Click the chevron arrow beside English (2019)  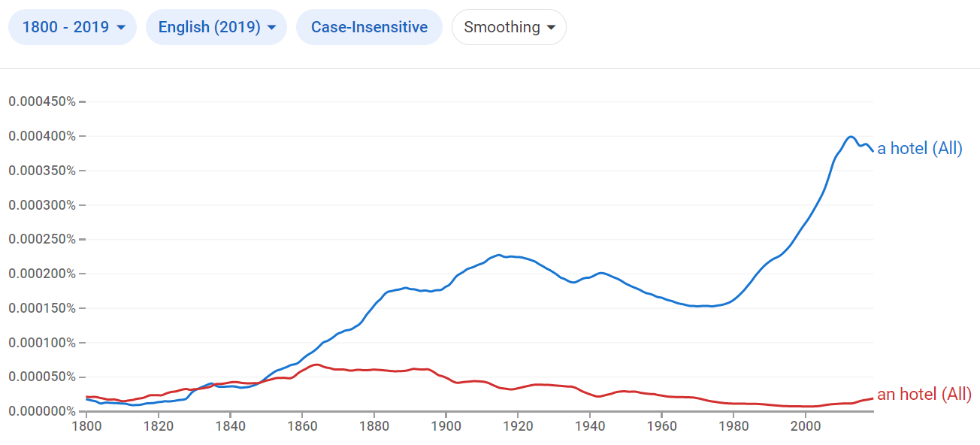(x=272, y=27)
